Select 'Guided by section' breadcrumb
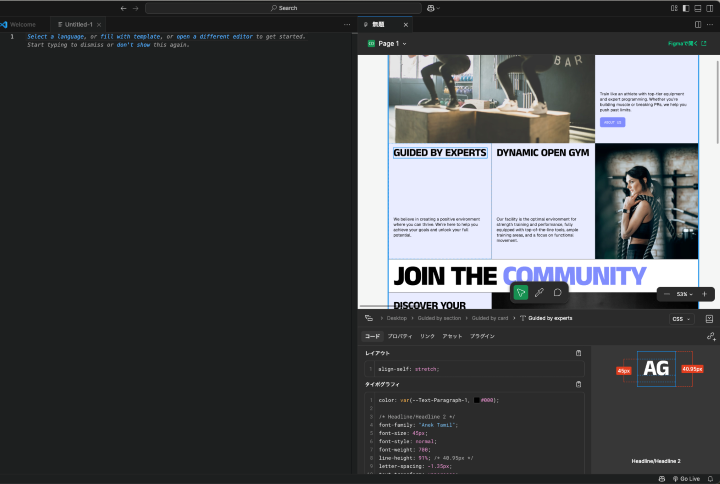 click(439, 318)
